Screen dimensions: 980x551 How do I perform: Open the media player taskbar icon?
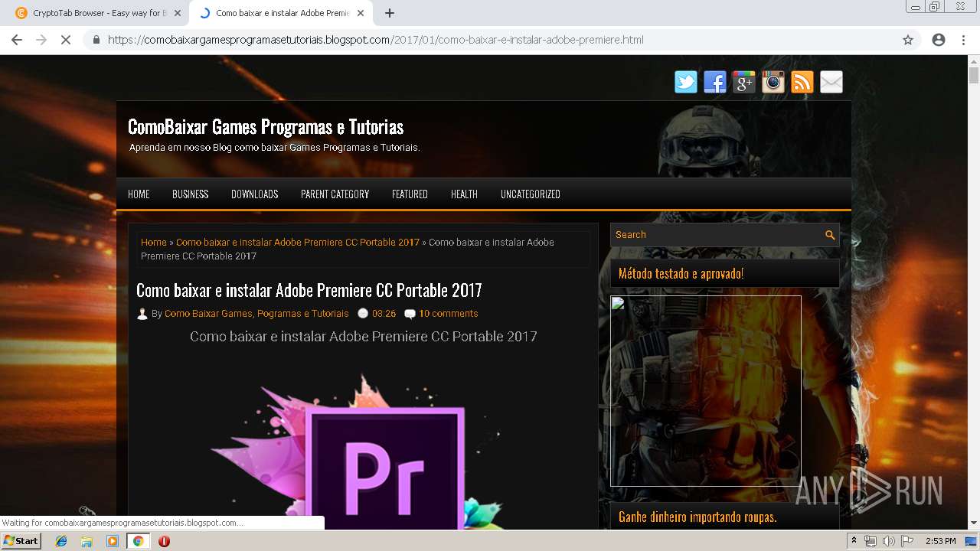point(113,541)
